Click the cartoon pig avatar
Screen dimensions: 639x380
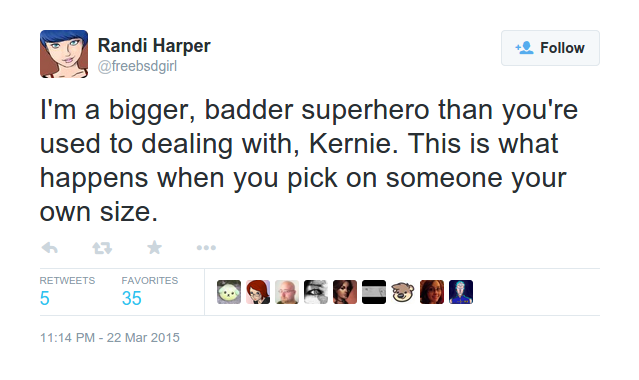coord(403,292)
